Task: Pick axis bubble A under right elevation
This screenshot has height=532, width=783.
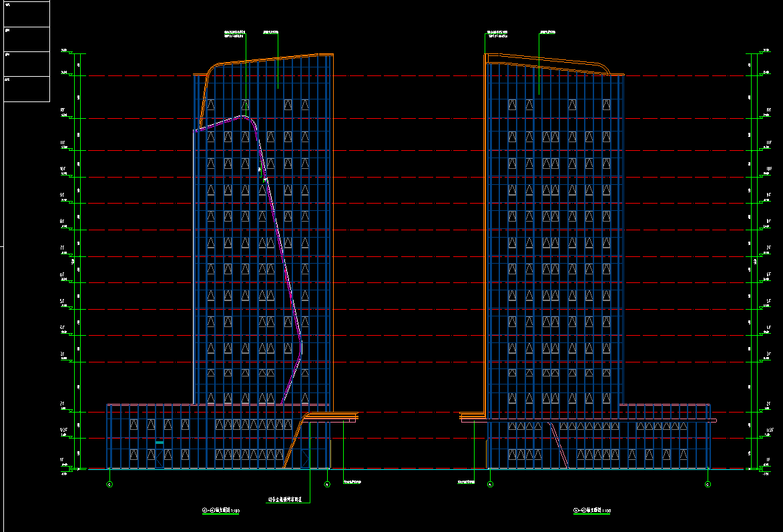Action: click(x=490, y=485)
